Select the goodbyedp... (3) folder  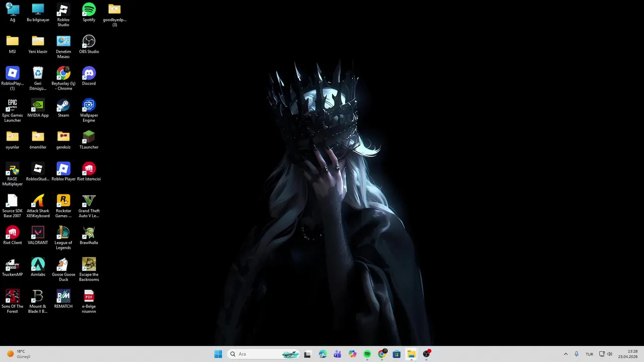click(115, 15)
